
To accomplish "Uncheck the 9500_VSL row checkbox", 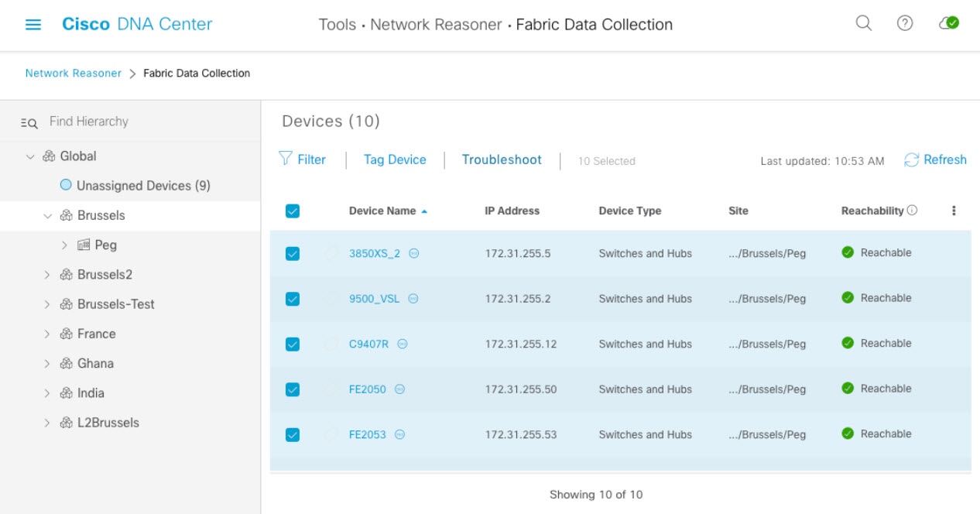I will [293, 299].
